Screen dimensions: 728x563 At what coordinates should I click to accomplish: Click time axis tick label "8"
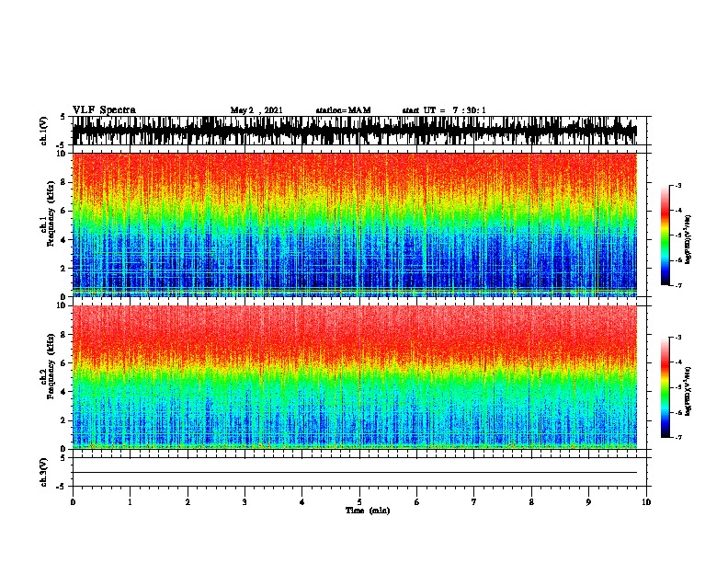(x=531, y=501)
